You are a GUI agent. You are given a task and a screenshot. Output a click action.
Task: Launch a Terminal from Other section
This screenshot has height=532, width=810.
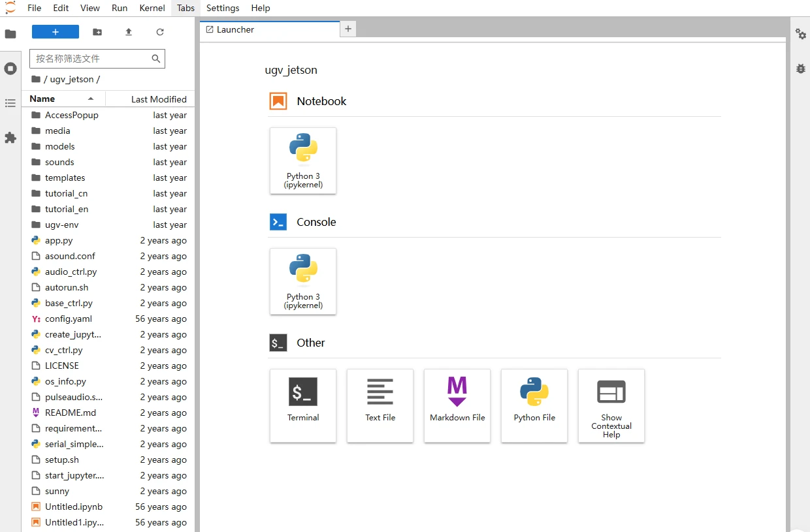click(x=303, y=406)
